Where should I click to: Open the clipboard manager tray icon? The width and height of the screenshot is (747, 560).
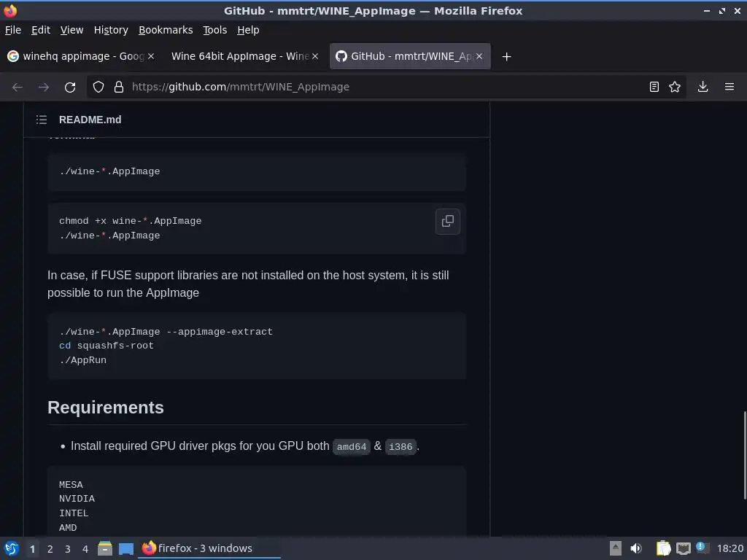[x=663, y=548]
